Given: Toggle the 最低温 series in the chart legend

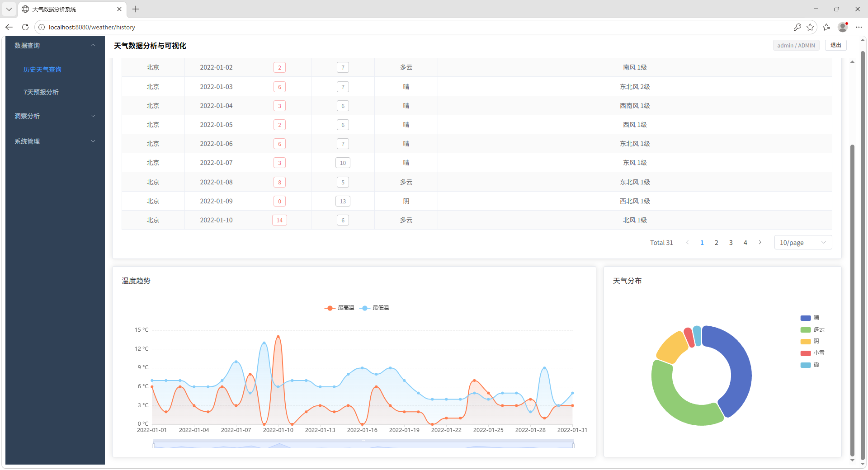Looking at the screenshot, I should pos(374,308).
